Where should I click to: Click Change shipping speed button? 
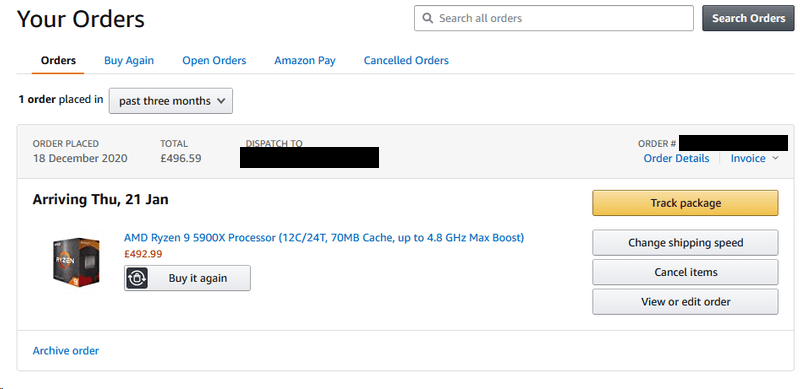[685, 242]
